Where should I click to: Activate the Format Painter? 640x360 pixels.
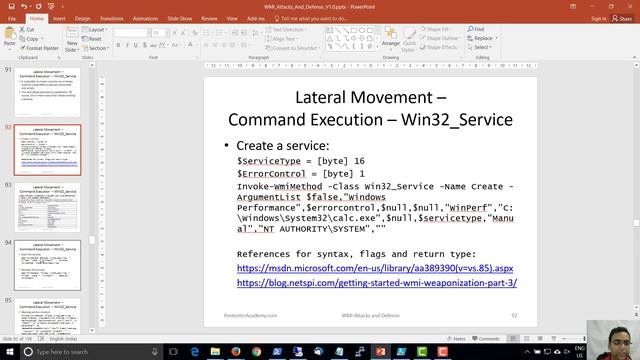pyautogui.click(x=39, y=48)
